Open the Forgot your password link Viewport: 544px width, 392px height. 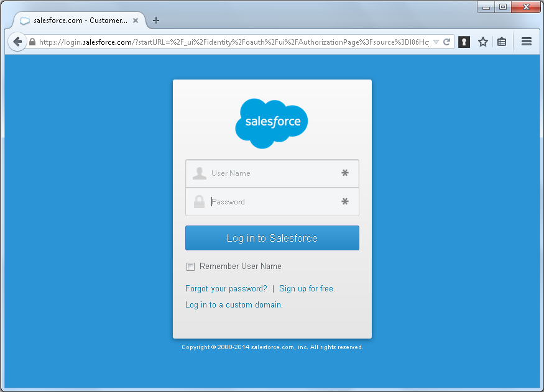pos(226,288)
